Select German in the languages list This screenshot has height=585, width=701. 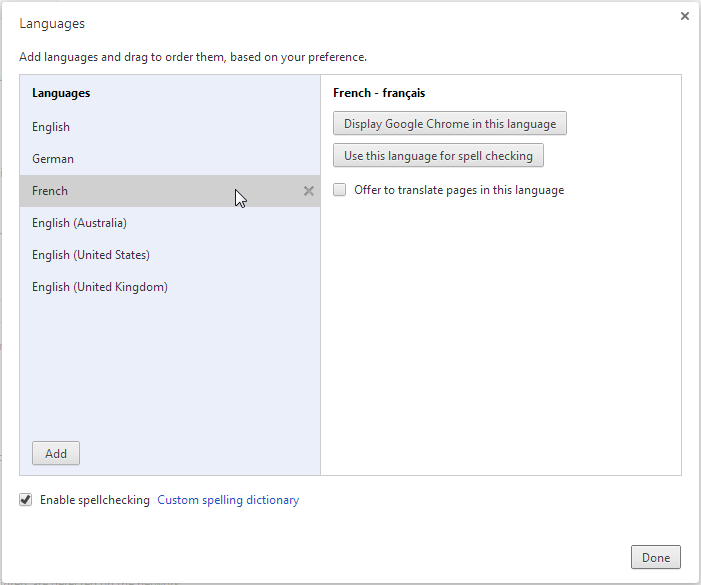53,159
